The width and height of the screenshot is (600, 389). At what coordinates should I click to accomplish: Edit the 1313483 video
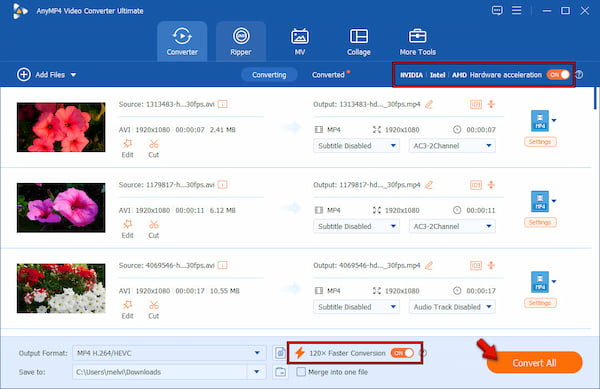click(127, 148)
